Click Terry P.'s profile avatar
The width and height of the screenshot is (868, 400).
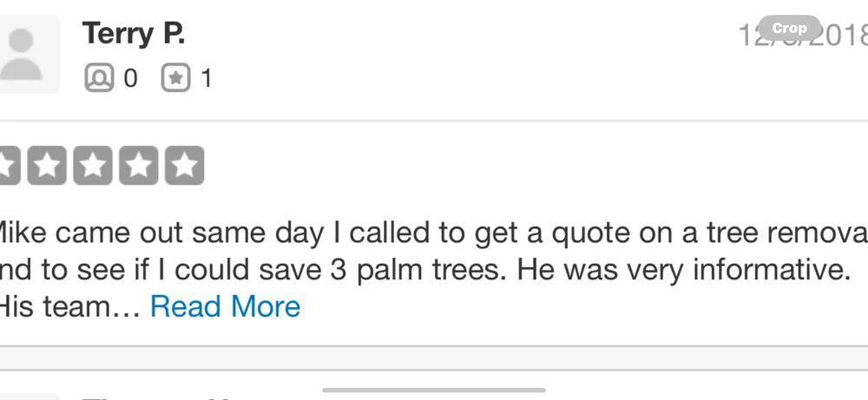coord(28,54)
